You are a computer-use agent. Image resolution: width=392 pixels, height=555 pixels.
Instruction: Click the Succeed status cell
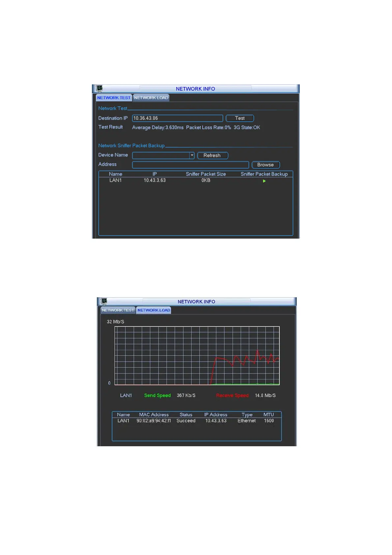(x=186, y=421)
